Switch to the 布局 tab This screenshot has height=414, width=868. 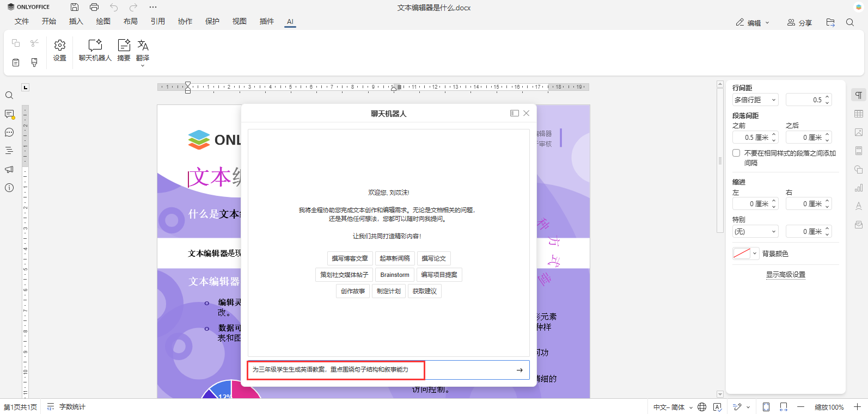click(131, 21)
